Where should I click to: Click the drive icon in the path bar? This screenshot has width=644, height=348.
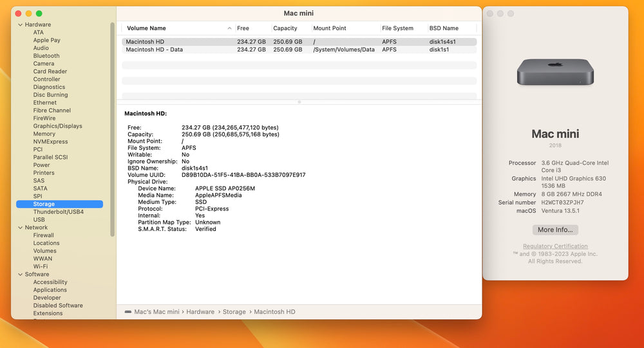(x=128, y=312)
